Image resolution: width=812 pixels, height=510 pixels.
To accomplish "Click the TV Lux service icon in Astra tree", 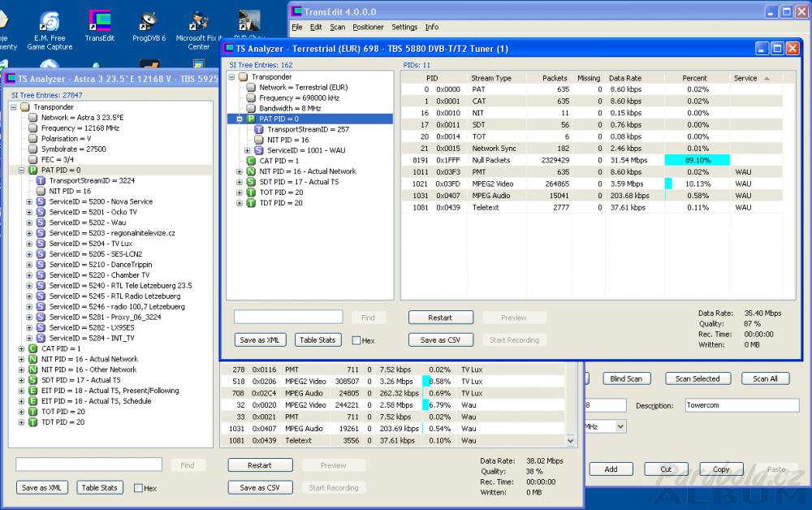I will pyautogui.click(x=41, y=244).
